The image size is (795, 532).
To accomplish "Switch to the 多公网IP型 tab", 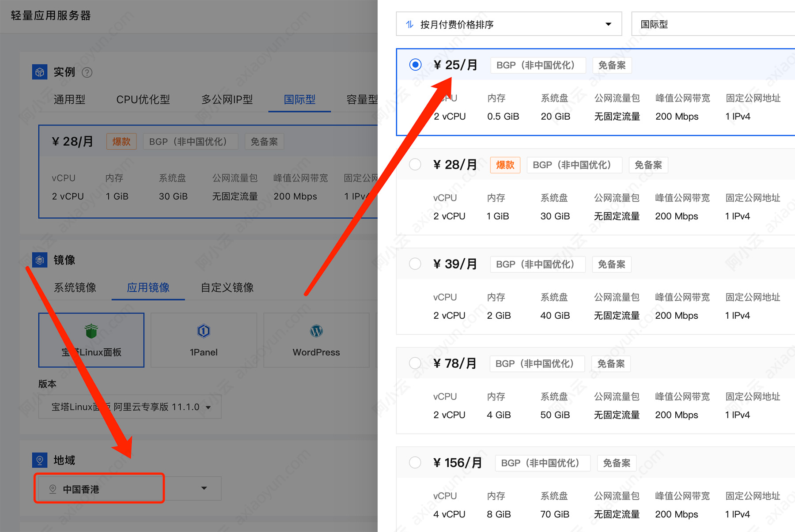I will pyautogui.click(x=227, y=99).
